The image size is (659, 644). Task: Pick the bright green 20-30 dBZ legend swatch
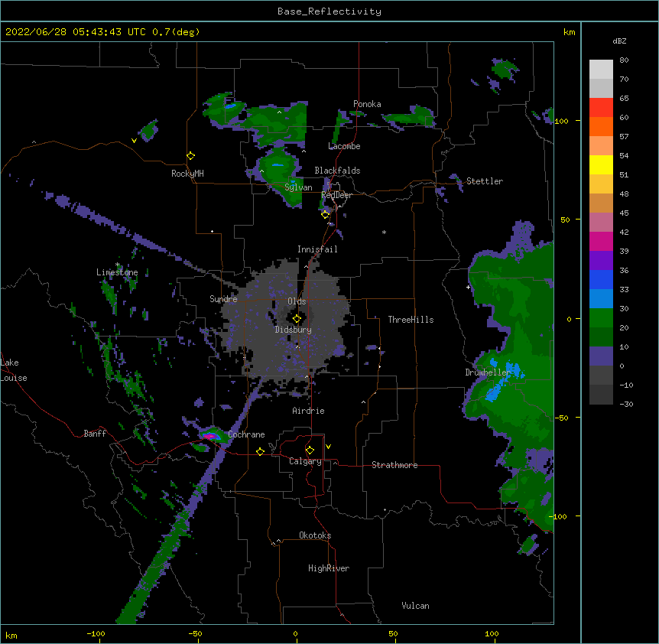[x=601, y=318]
